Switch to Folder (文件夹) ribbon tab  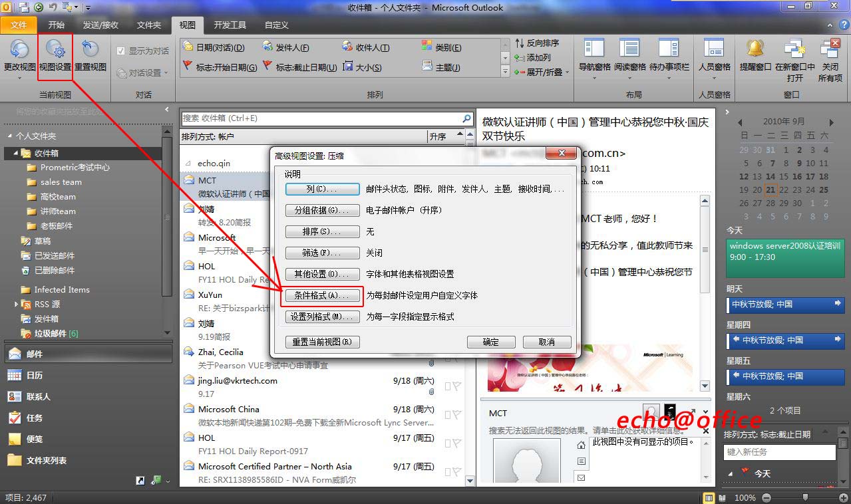[x=149, y=25]
